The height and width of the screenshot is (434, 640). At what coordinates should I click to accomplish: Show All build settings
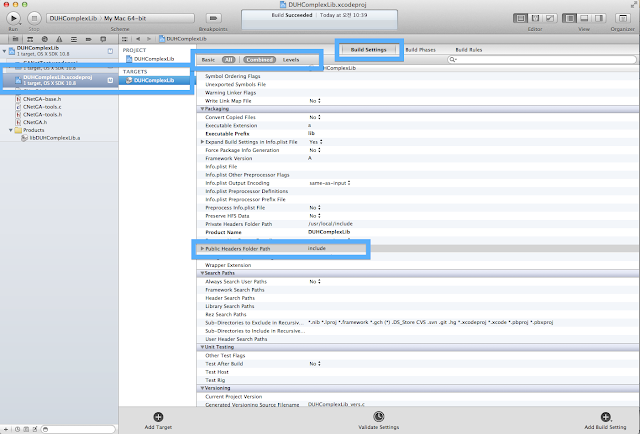(x=229, y=60)
